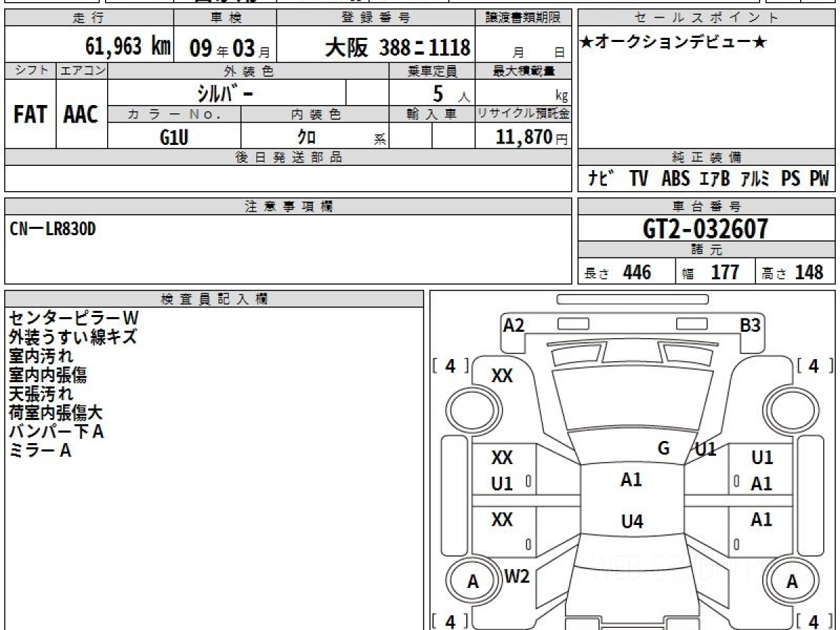Viewport: 840px width, 630px height.
Task: Click the G mark on the windshield
Action: [664, 448]
